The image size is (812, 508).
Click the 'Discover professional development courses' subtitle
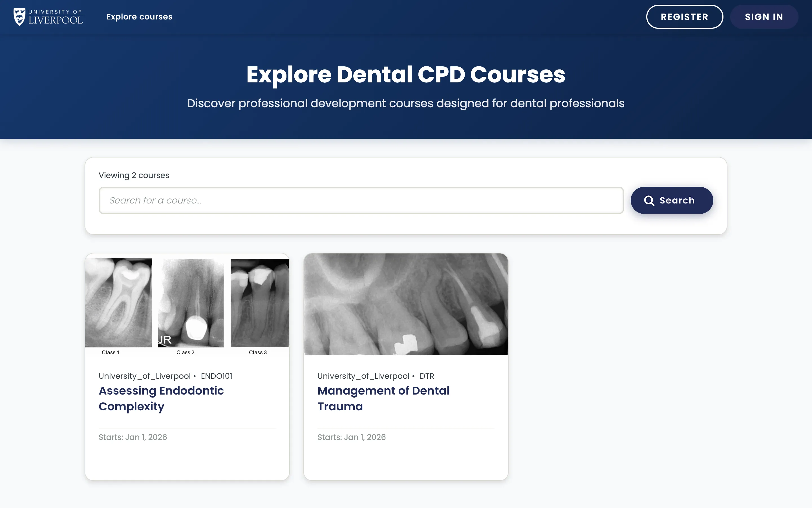pyautogui.click(x=406, y=104)
